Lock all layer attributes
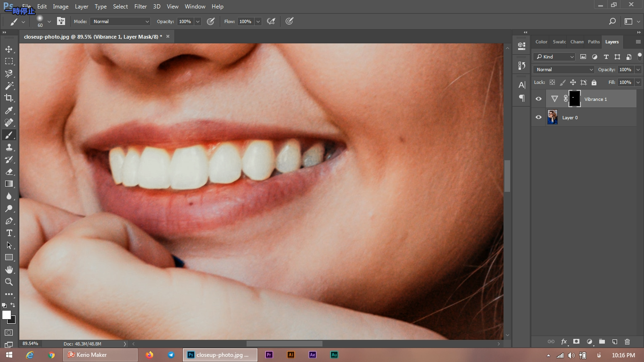The width and height of the screenshot is (644, 362). click(594, 82)
